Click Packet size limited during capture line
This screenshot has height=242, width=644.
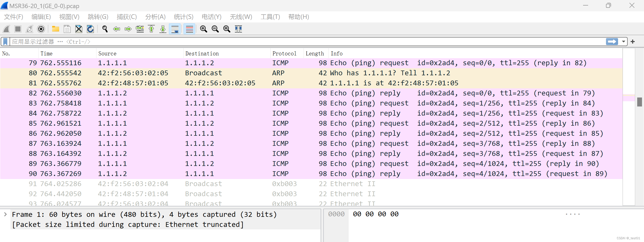pos(128,224)
